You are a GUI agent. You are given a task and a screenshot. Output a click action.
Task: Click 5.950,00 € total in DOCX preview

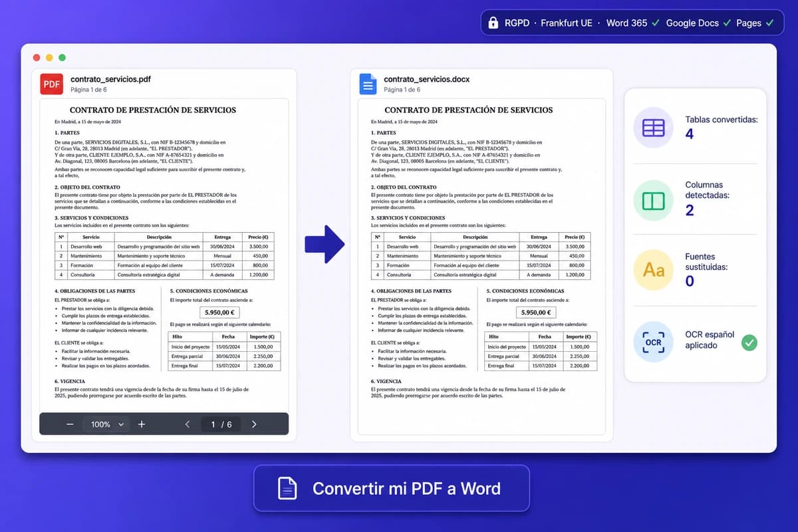[x=536, y=312]
